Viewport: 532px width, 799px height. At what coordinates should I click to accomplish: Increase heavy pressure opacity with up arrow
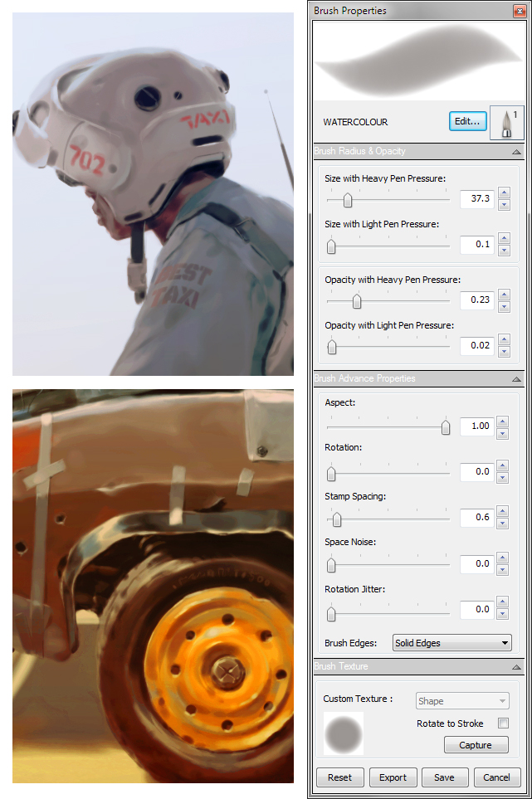coord(505,294)
